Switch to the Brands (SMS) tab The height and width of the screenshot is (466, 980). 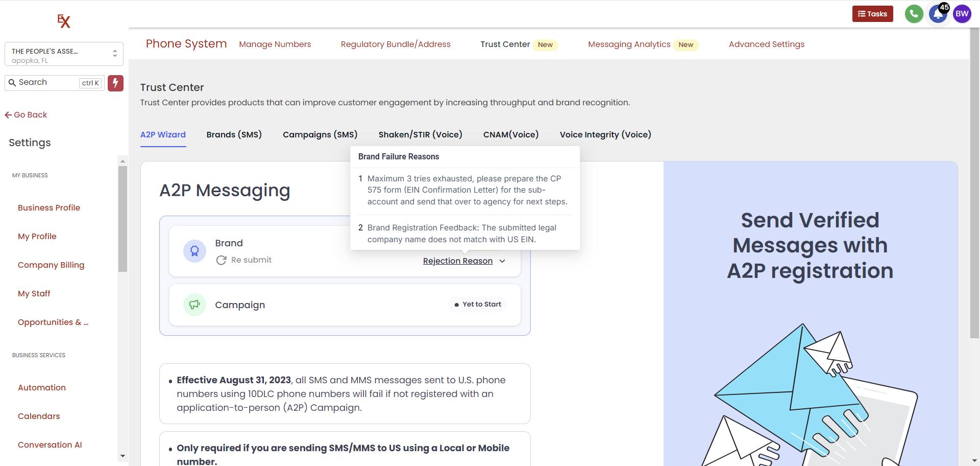coord(234,135)
